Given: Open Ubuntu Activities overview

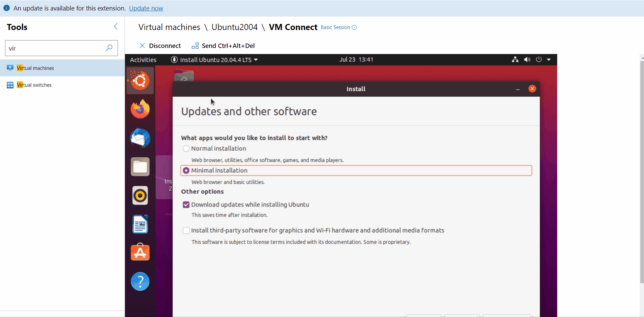Looking at the screenshot, I should (x=143, y=60).
